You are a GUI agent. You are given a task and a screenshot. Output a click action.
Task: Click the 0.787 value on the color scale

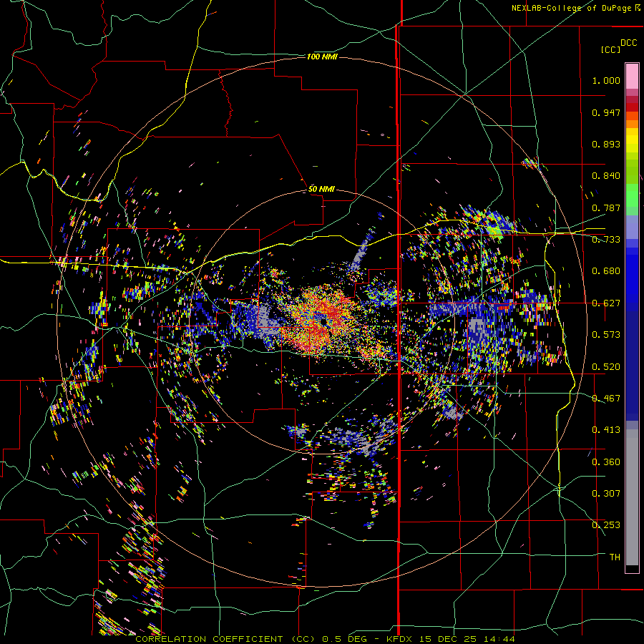click(x=606, y=208)
